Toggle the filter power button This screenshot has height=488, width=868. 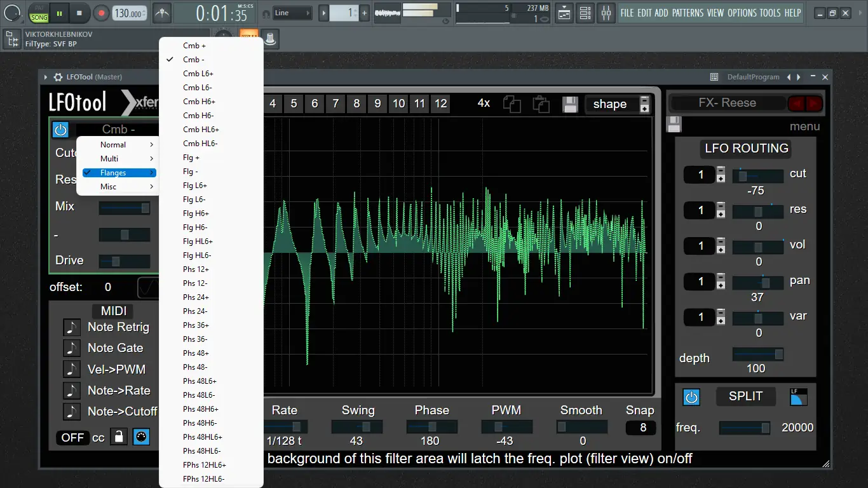pos(60,130)
